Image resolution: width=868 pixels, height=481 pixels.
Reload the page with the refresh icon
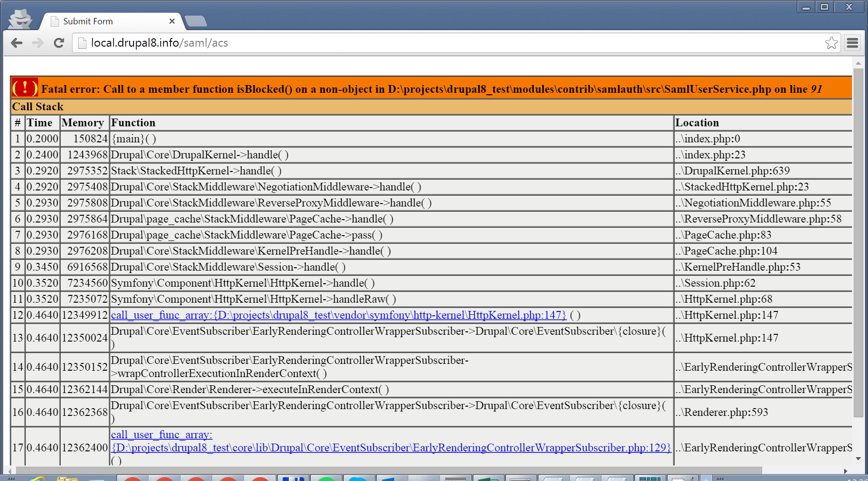tap(59, 43)
